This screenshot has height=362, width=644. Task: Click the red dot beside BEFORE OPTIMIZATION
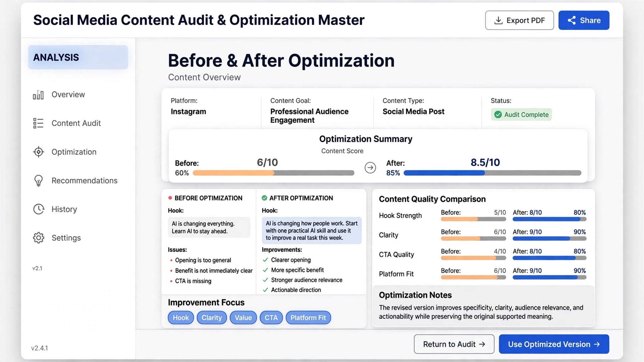click(170, 198)
